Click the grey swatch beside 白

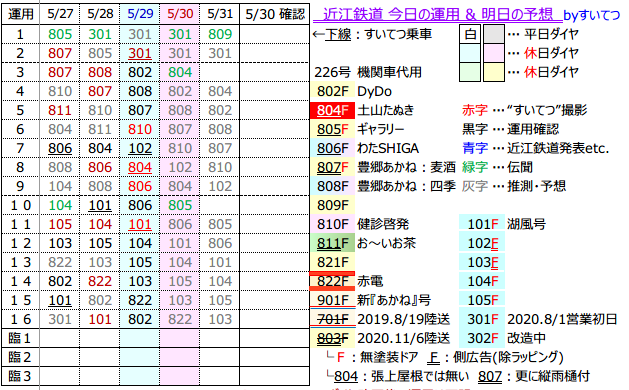coord(494,34)
